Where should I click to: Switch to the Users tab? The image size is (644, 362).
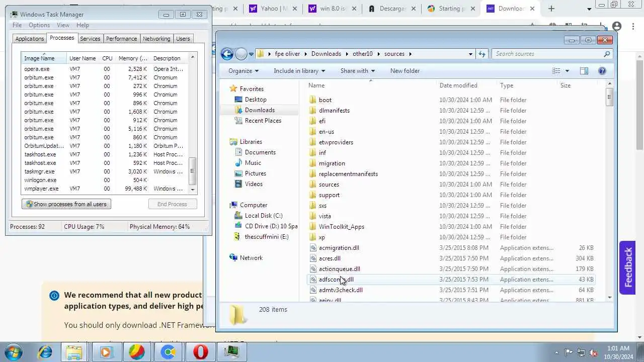[183, 39]
